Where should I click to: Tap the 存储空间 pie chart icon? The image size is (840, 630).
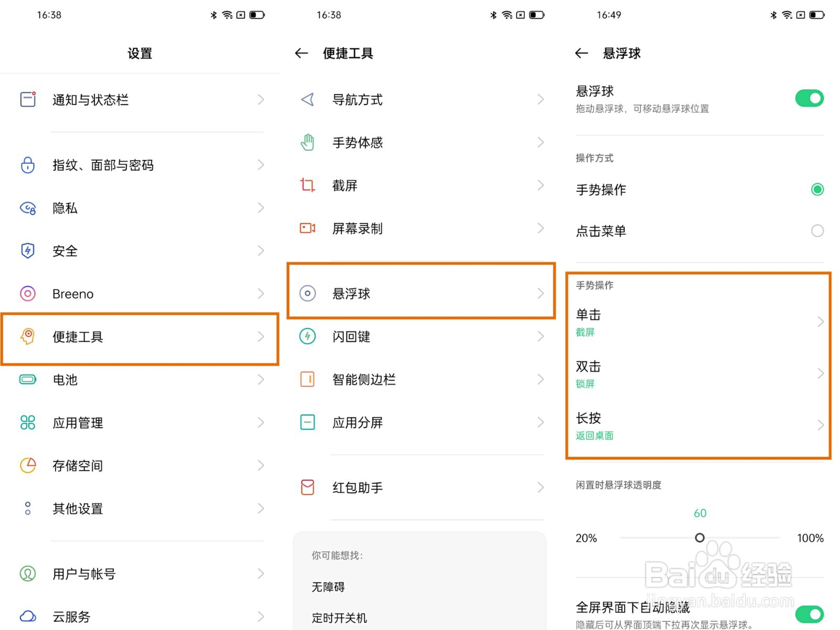tap(28, 465)
